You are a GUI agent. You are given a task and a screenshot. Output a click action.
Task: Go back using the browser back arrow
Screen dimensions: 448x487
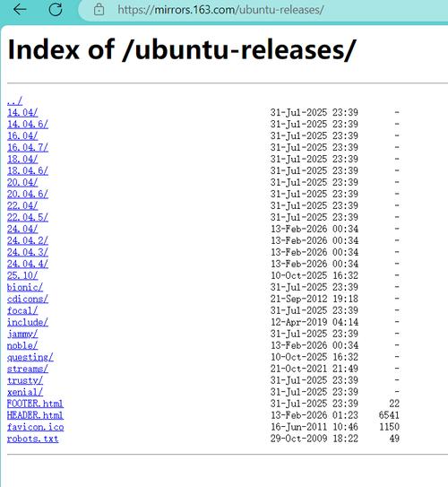[21, 9]
